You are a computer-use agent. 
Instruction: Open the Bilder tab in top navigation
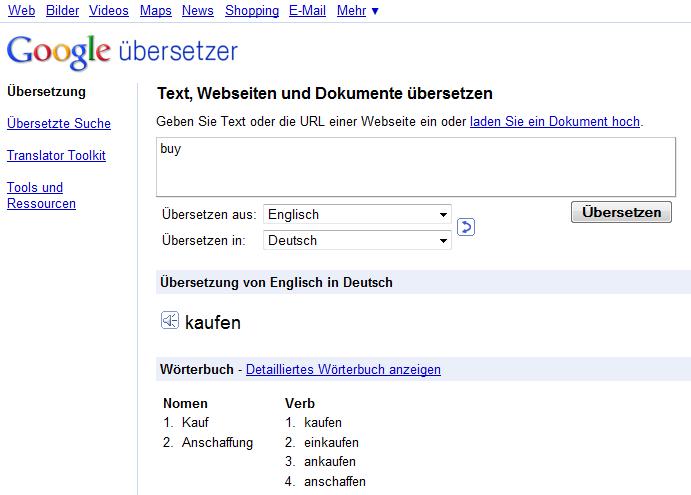[62, 11]
